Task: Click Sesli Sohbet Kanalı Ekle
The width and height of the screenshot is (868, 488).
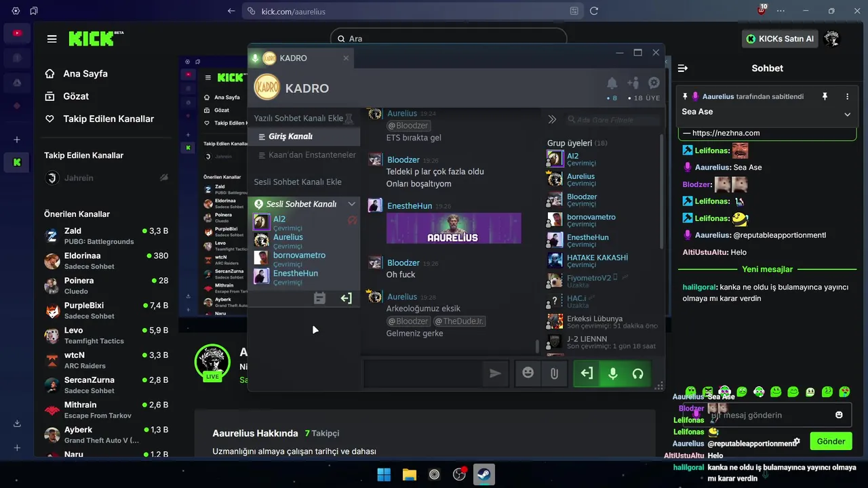Action: 298,182
